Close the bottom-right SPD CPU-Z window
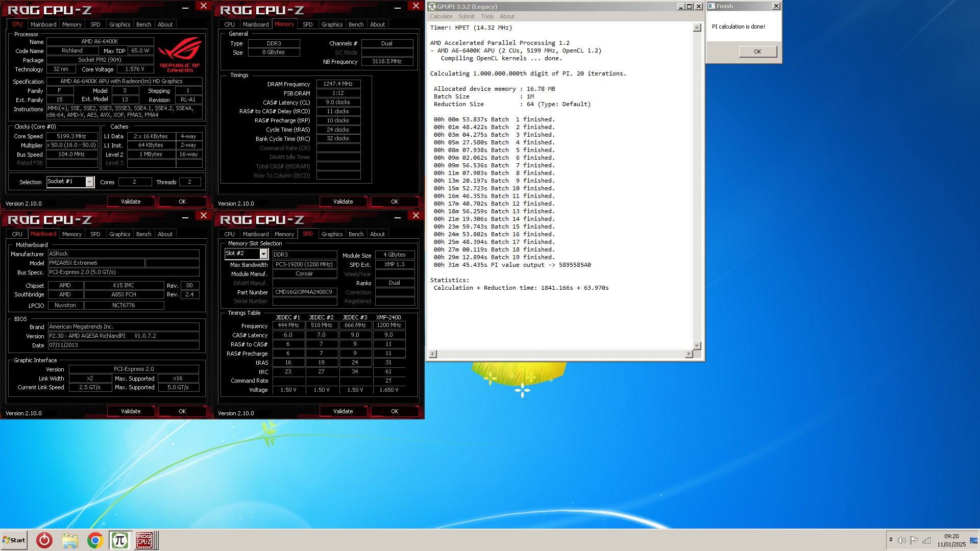980x551 pixels. [x=416, y=216]
